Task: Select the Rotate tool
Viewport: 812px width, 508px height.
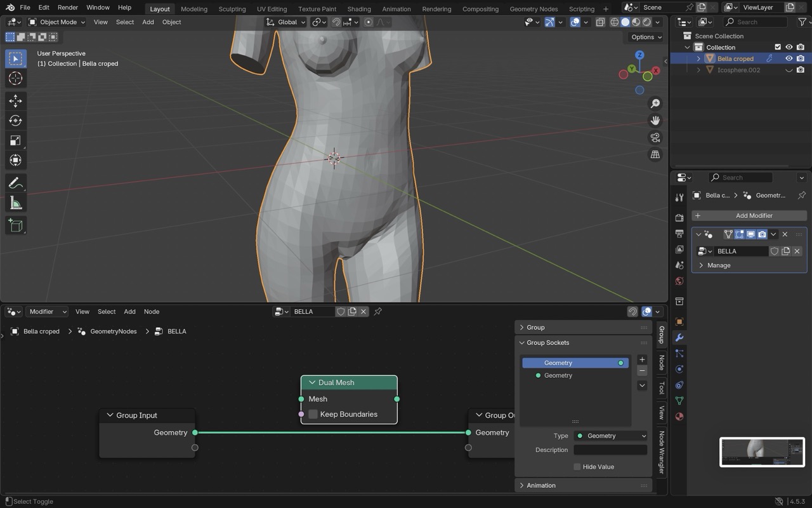Action: [16, 121]
